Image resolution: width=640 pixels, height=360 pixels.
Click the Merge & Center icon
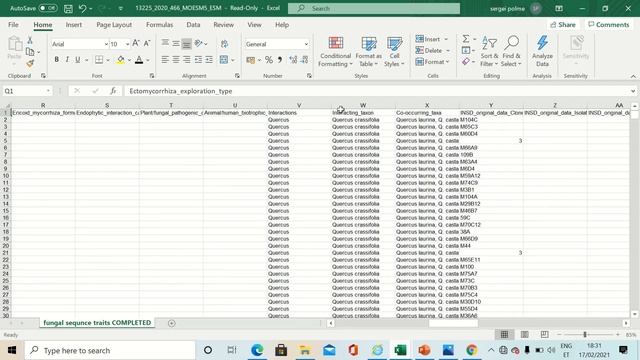point(224,60)
